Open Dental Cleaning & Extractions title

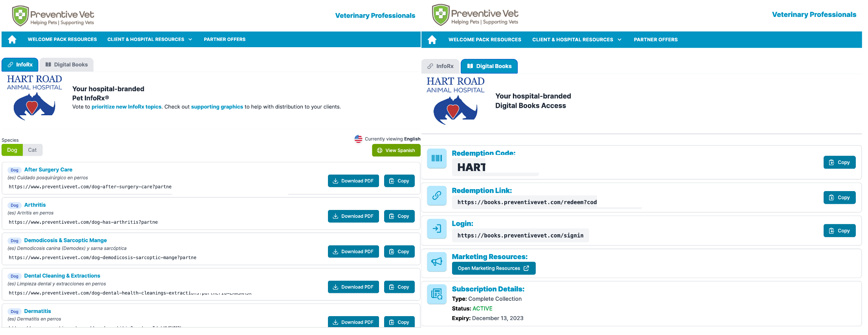pos(62,276)
